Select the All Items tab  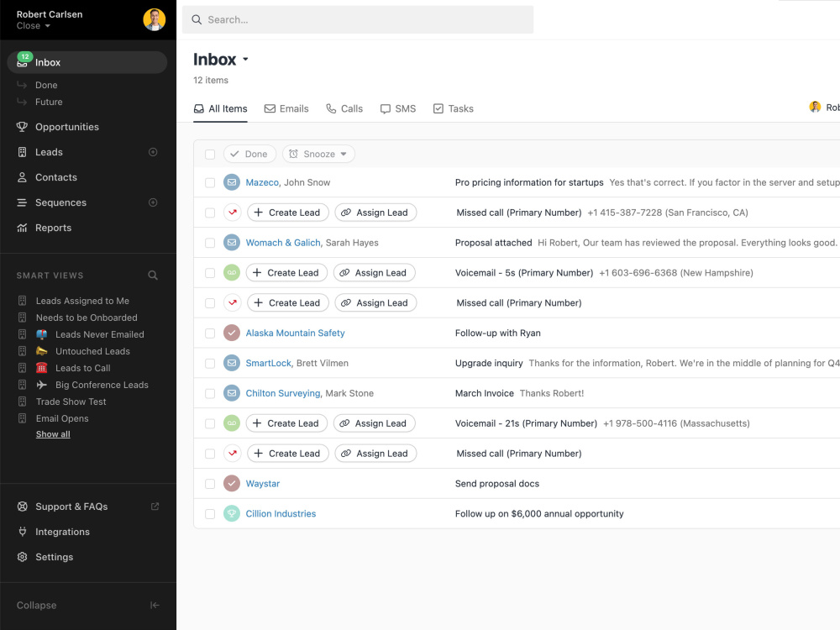click(x=220, y=108)
